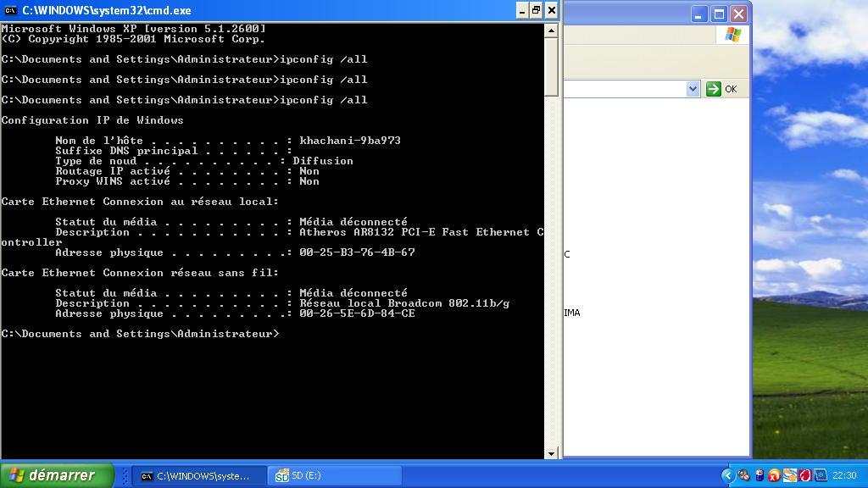Click the console scrollbar up arrow
Image resolution: width=868 pixels, height=488 pixels.
pyautogui.click(x=551, y=30)
